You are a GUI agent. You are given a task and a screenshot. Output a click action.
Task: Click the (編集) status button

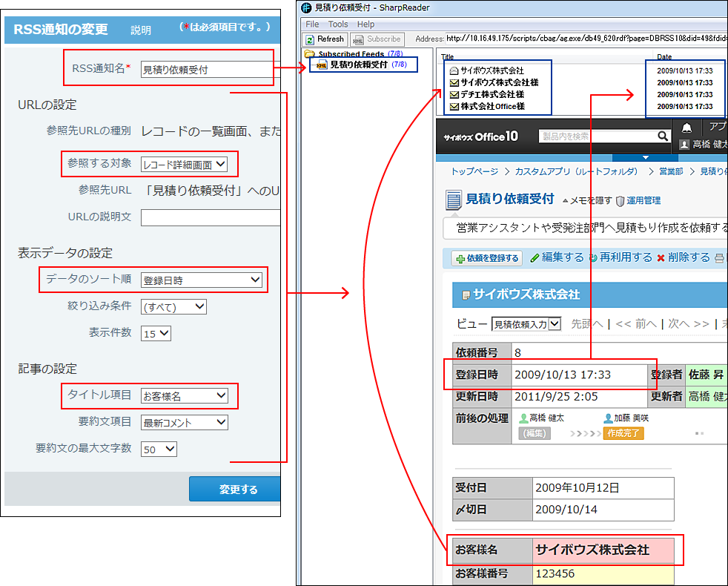click(535, 434)
